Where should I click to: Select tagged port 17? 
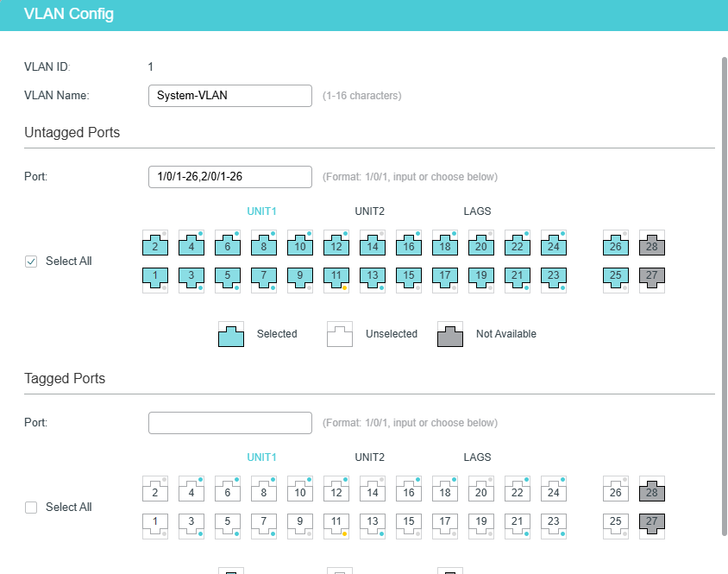445,526
